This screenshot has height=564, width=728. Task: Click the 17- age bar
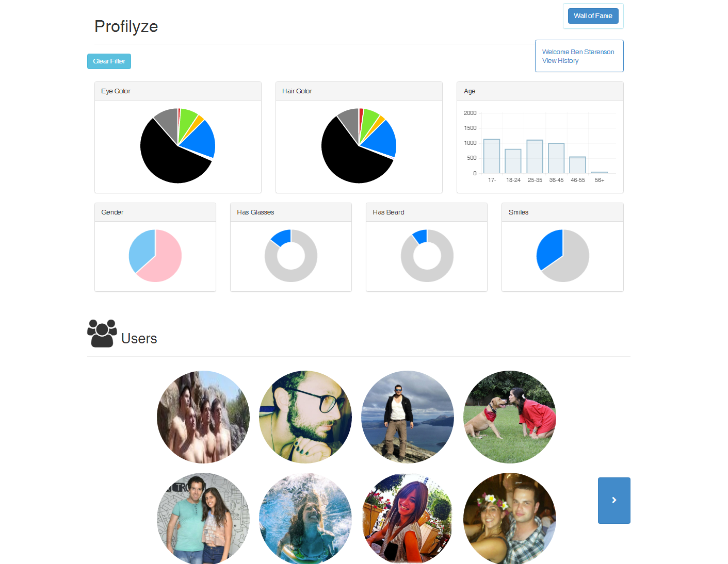tap(492, 156)
